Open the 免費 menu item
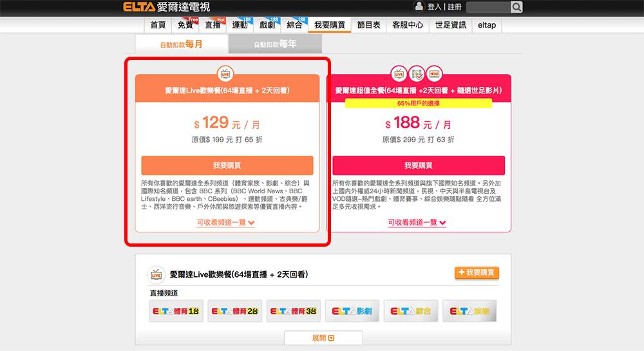The width and height of the screenshot is (644, 351). coord(185,25)
